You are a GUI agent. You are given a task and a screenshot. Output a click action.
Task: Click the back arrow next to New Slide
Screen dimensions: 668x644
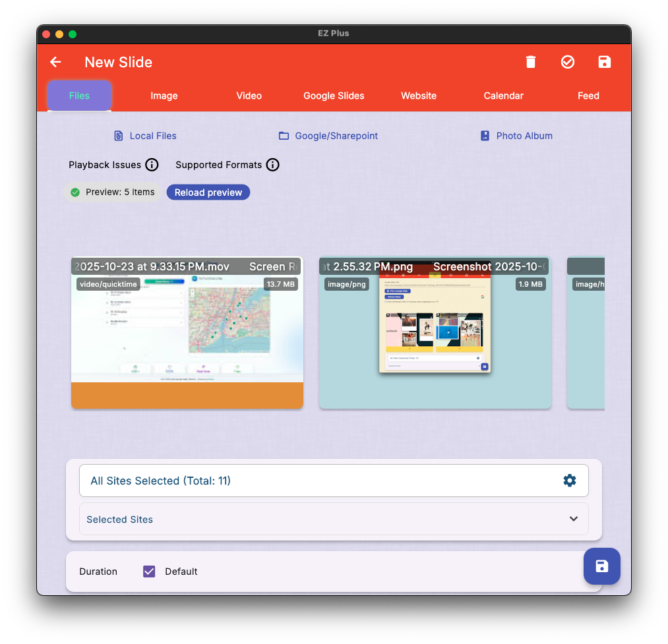click(x=55, y=61)
